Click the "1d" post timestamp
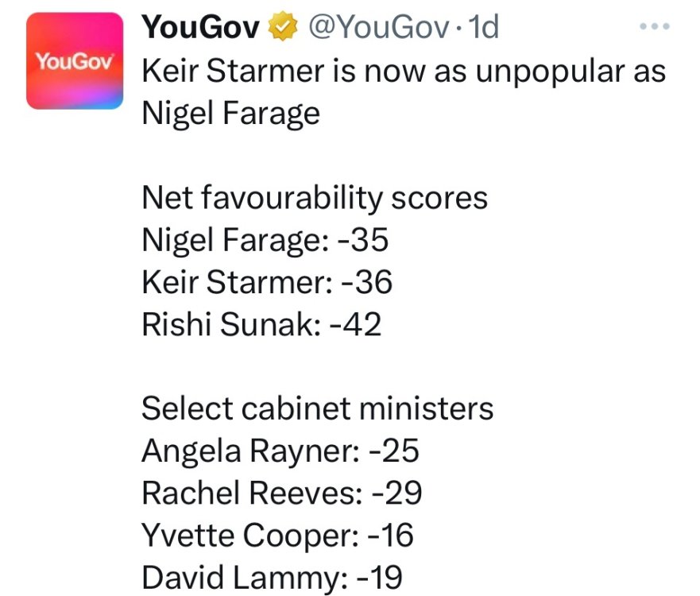The height and width of the screenshot is (596, 700). point(484,28)
